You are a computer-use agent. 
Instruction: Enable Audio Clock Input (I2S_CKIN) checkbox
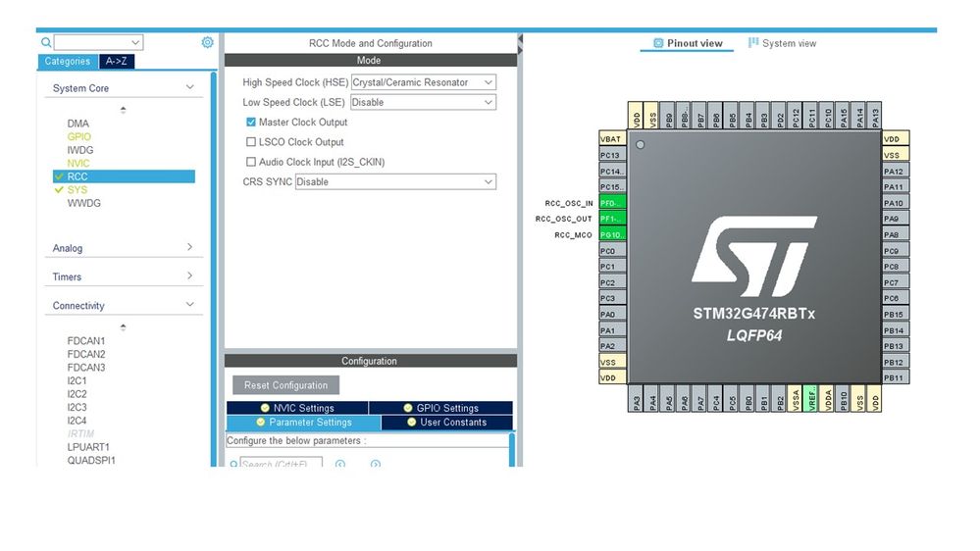tap(250, 162)
